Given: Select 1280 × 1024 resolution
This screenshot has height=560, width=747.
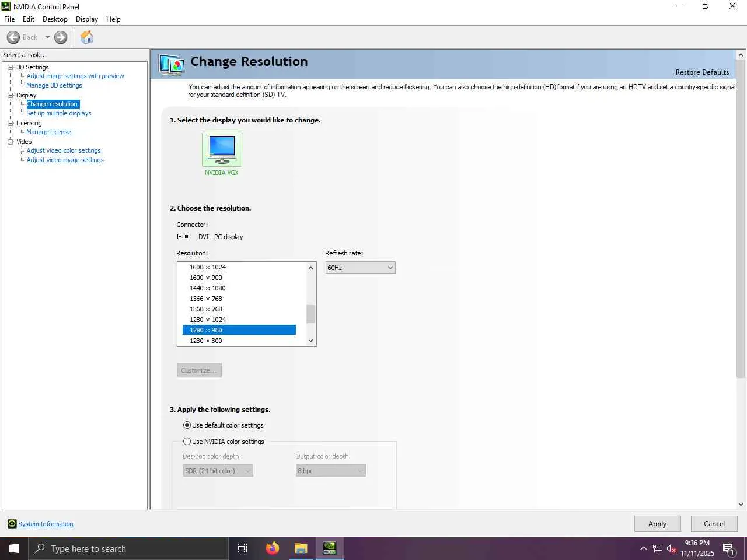Looking at the screenshot, I should click(x=239, y=320).
